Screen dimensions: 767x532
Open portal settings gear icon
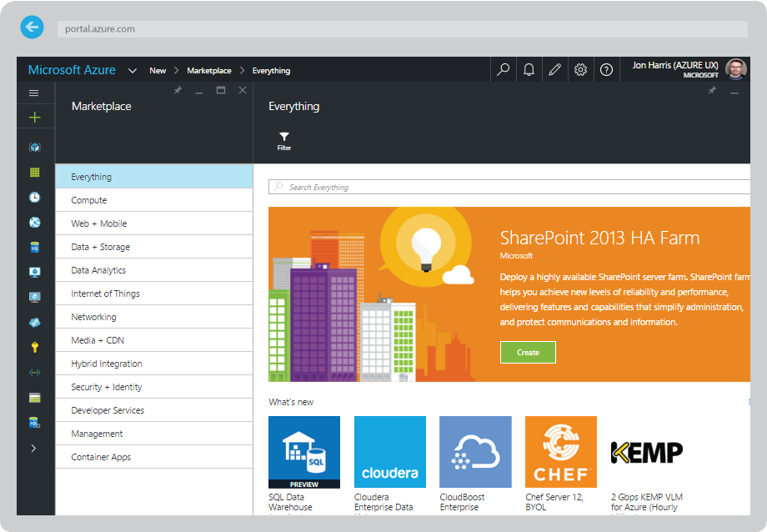pos(580,70)
